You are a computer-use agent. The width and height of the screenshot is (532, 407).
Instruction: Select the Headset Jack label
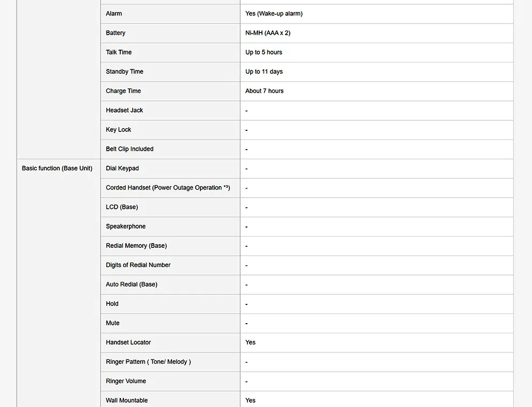(124, 110)
